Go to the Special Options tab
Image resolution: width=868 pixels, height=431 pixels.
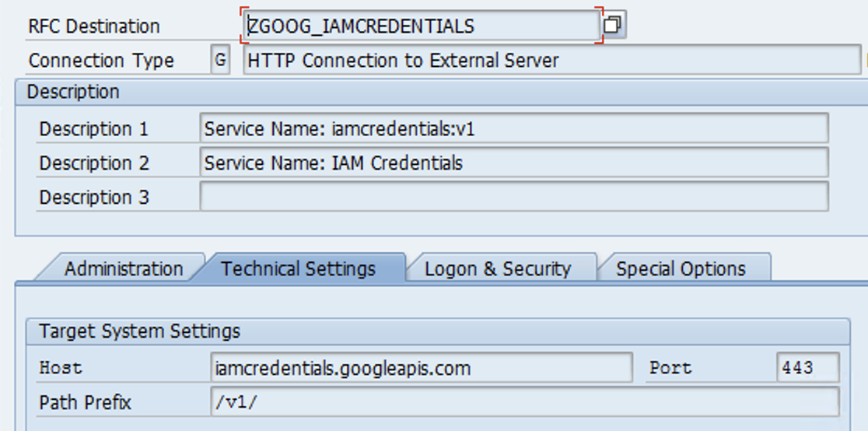coord(681,269)
